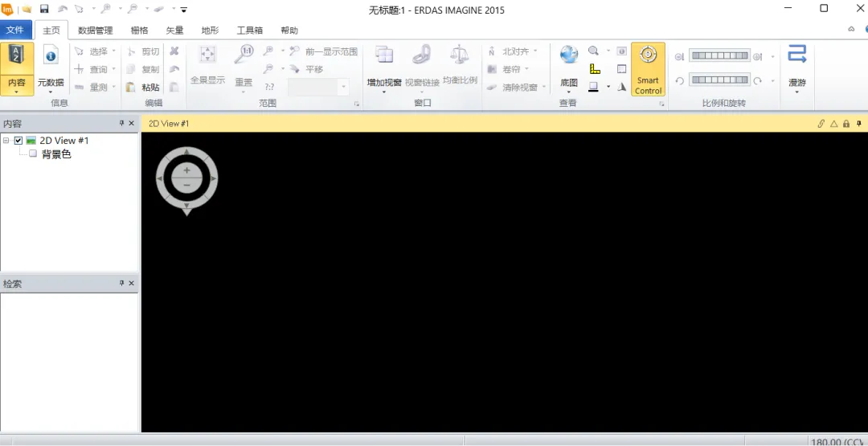The width and height of the screenshot is (868, 446).
Task: Click the 底图 basemap globe icon
Action: click(x=568, y=55)
